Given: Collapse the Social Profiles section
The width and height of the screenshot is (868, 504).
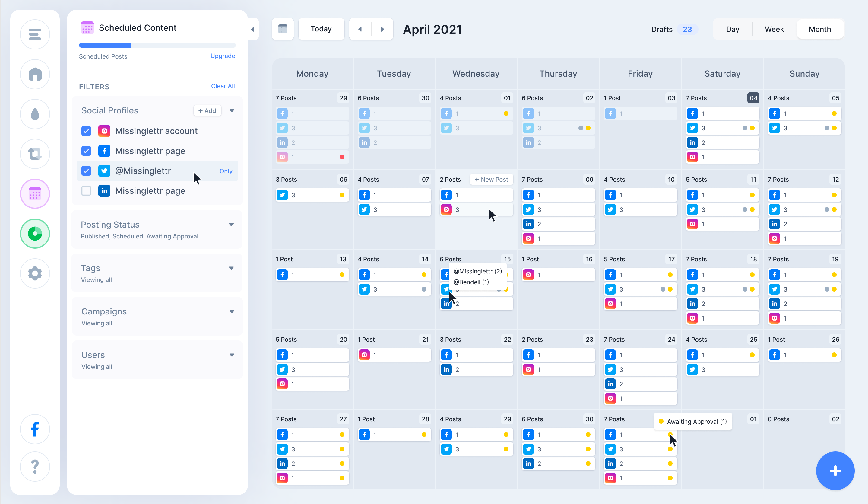Looking at the screenshot, I should 232,110.
